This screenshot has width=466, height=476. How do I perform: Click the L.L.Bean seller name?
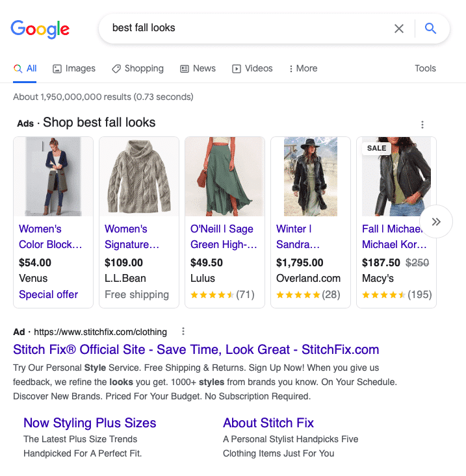[x=125, y=279]
